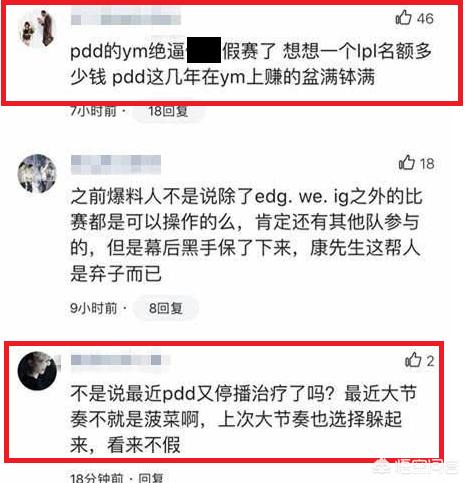The image size is (468, 483).
Task: Open blurred username above 之前爆料人 comment
Action: 116,165
